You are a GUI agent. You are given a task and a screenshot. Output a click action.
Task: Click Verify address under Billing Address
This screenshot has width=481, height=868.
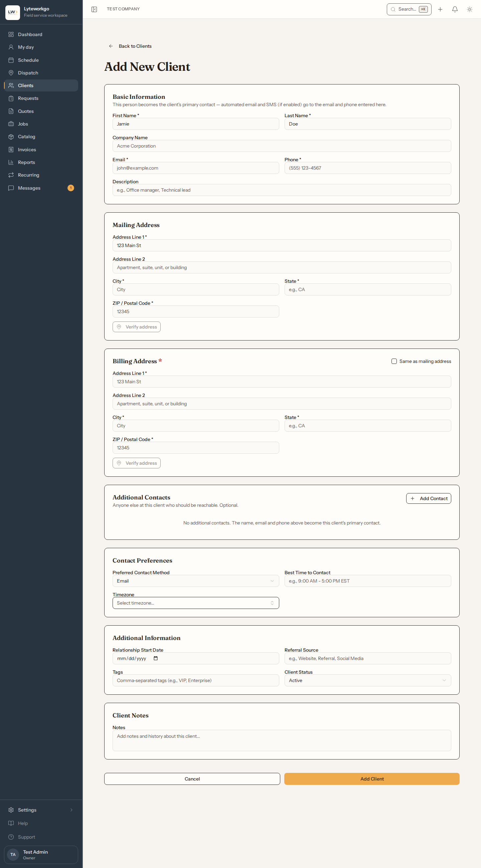[137, 463]
